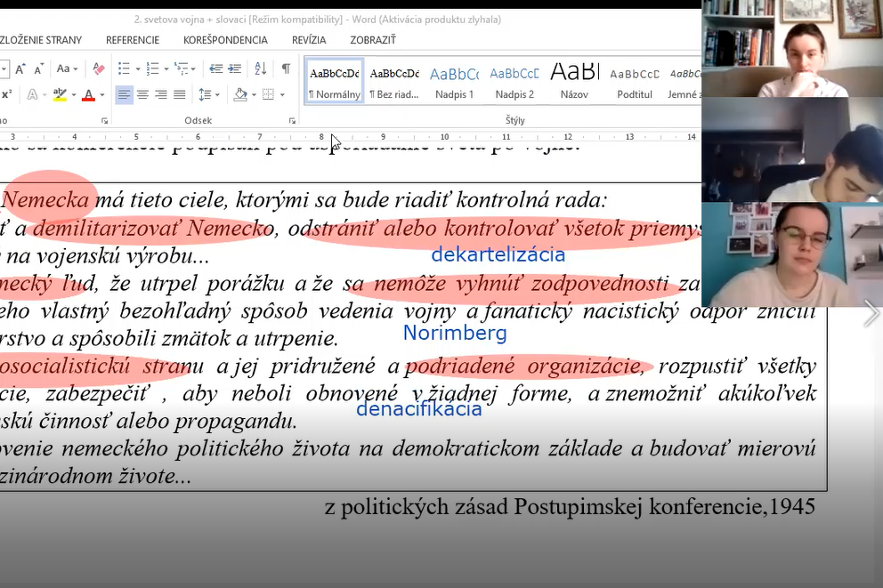The height and width of the screenshot is (588, 883).
Task: Decrease the paragraph indent
Action: coord(215,68)
